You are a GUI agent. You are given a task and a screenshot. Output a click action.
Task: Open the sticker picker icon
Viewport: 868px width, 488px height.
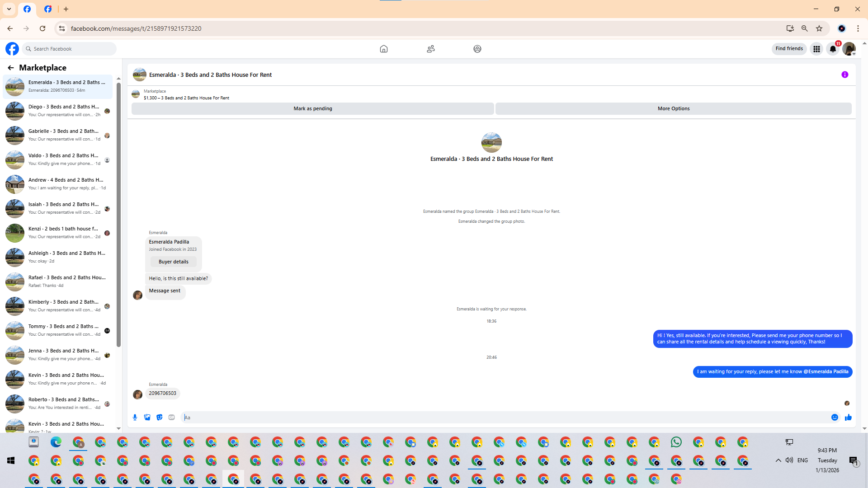pyautogui.click(x=159, y=418)
